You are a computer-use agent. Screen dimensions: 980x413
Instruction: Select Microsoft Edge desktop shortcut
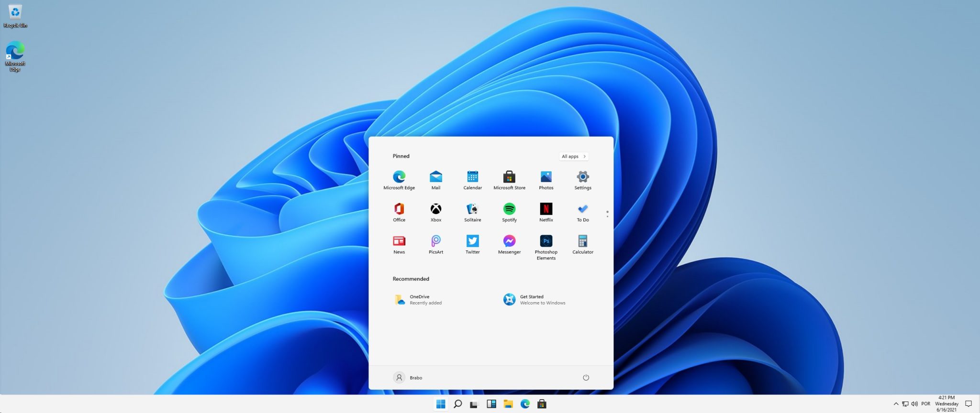pyautogui.click(x=15, y=56)
